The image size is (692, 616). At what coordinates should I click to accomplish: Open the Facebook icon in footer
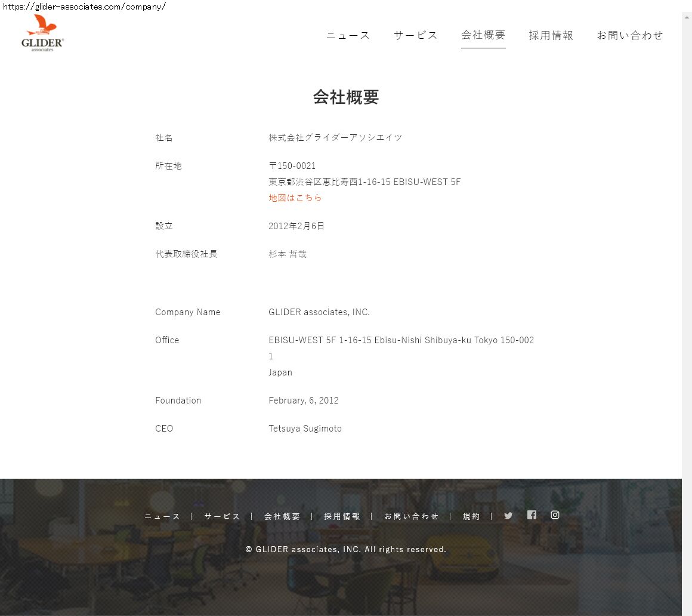[x=532, y=515]
